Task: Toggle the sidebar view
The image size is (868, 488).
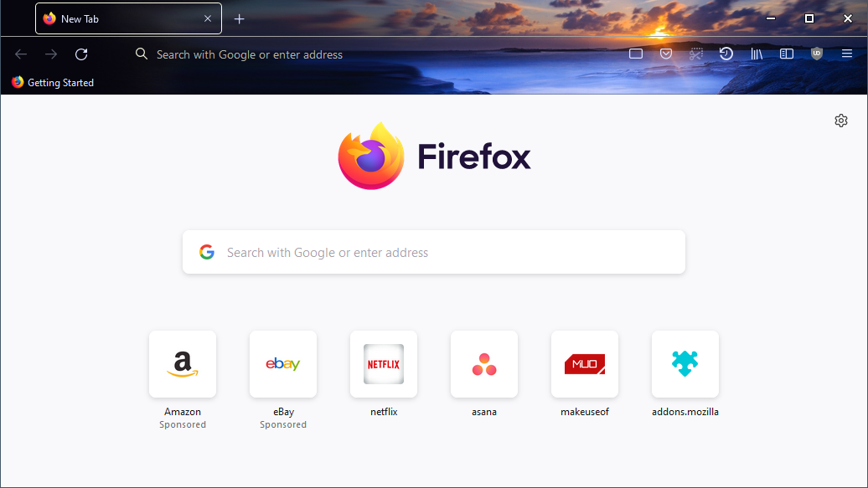Action: pos(787,54)
